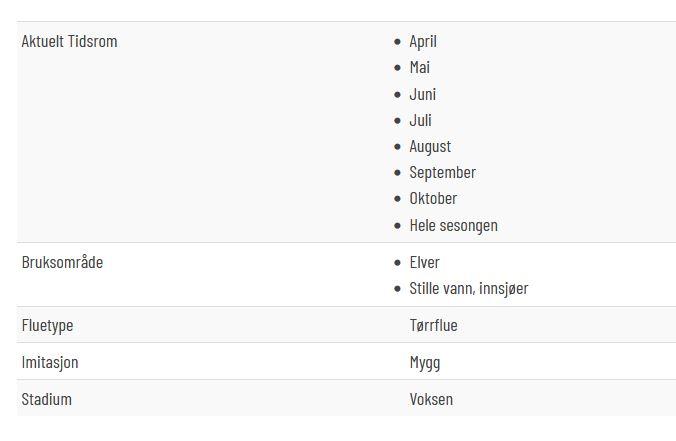The height and width of the screenshot is (441, 676).
Task: Click the August list entry
Action: pos(430,147)
